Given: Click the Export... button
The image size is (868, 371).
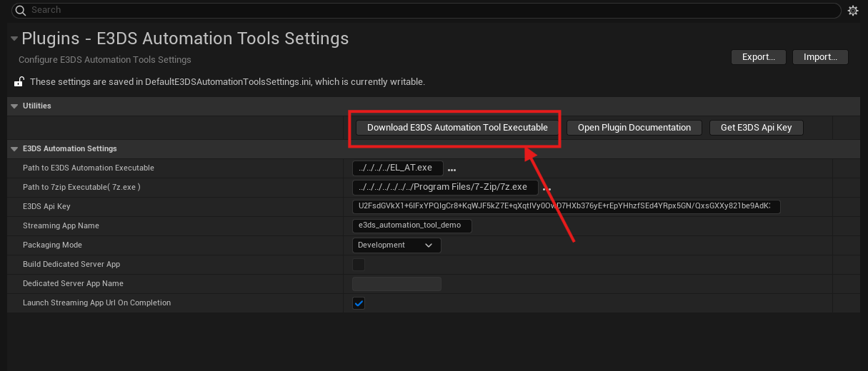Looking at the screenshot, I should (758, 57).
